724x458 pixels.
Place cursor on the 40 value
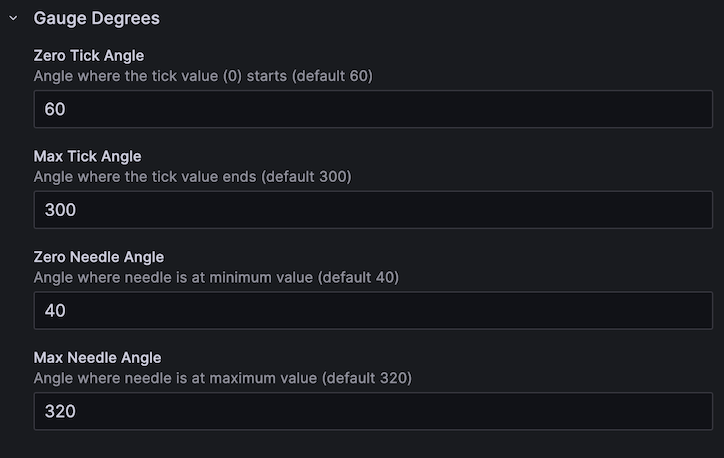[55, 311]
